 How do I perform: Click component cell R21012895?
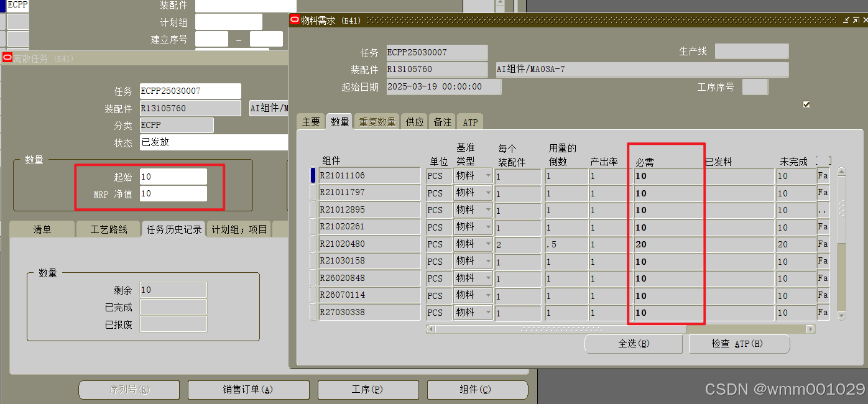click(x=370, y=210)
